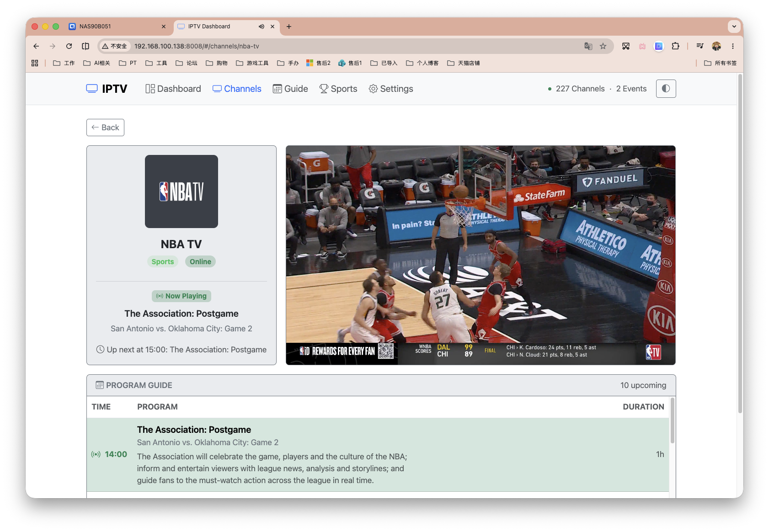Open the 工作 bookmark folder
This screenshot has width=769, height=532.
coord(64,63)
